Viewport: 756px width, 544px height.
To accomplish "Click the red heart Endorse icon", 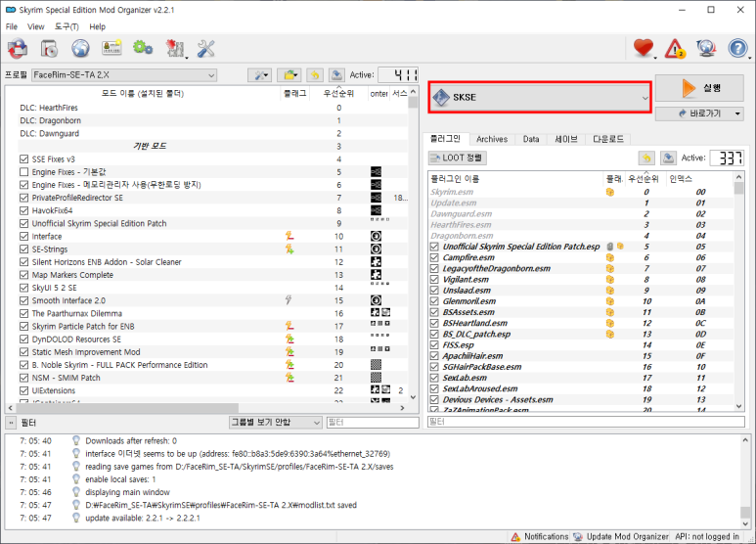I will pyautogui.click(x=644, y=48).
